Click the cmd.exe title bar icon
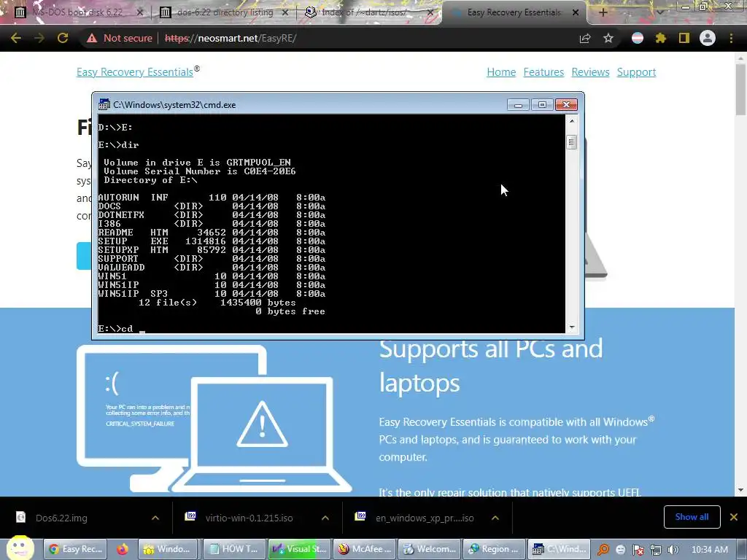This screenshot has width=747, height=560. pos(104,105)
